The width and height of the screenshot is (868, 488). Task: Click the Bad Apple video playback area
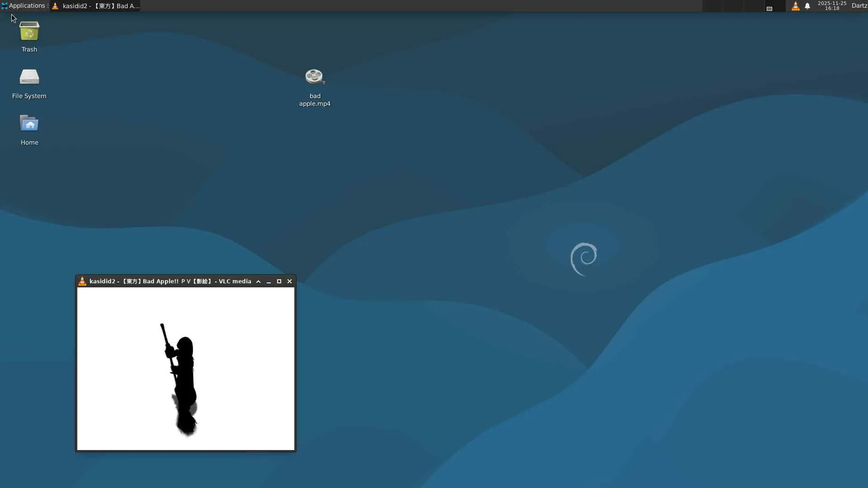pyautogui.click(x=185, y=369)
